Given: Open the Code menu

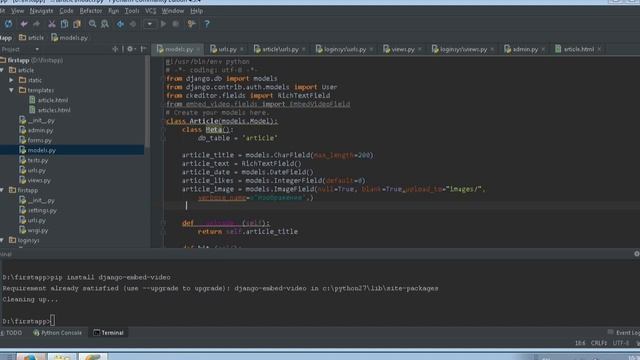Looking at the screenshot, I should coord(66,11).
